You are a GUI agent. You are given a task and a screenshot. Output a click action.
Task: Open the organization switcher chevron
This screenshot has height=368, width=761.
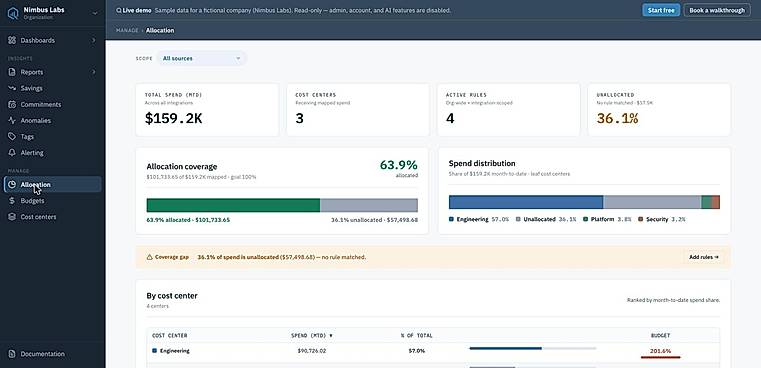click(x=95, y=13)
